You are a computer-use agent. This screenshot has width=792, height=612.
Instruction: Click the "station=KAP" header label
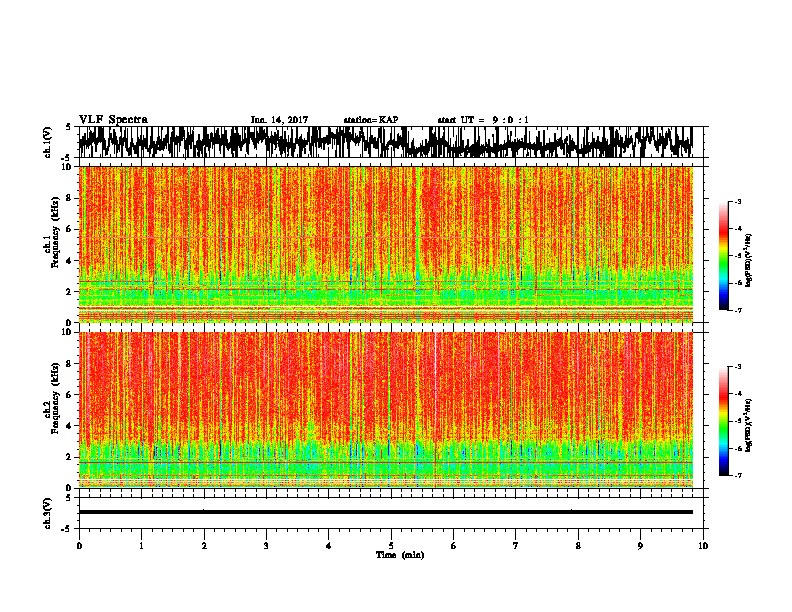tap(371, 120)
